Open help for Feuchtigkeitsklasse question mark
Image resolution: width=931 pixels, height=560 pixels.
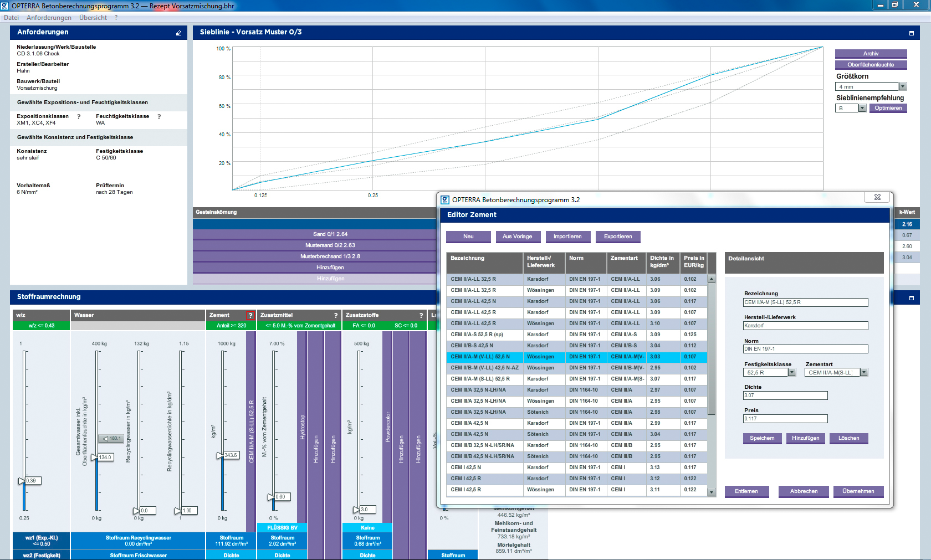[x=159, y=116]
